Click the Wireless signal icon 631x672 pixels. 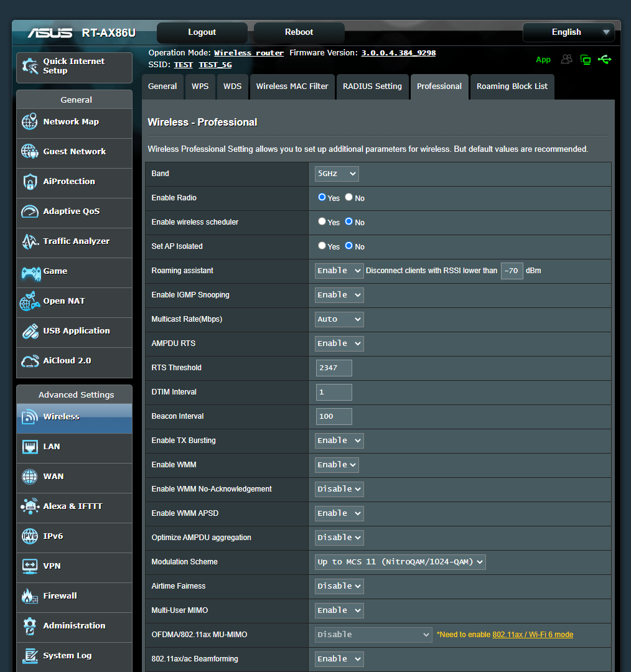(x=30, y=416)
